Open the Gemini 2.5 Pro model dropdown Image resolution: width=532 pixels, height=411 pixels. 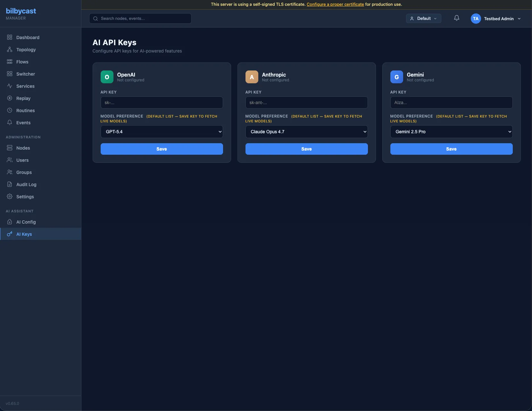click(451, 132)
